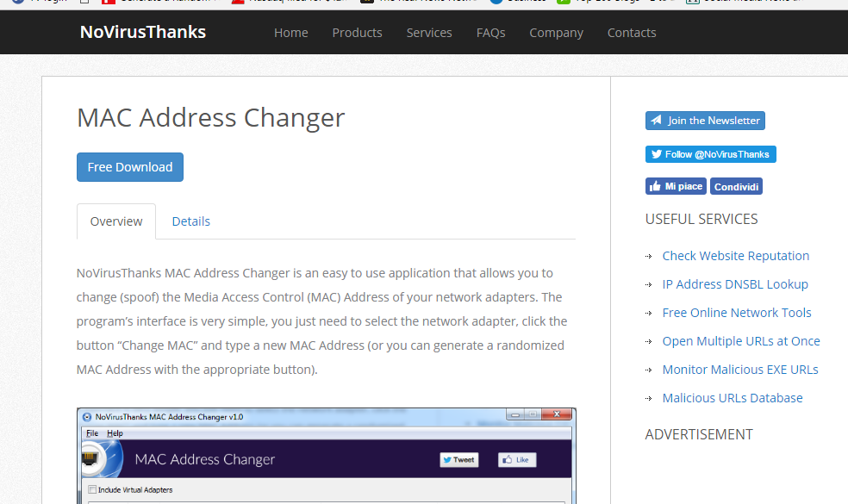Go to the FAQs page

click(x=490, y=33)
